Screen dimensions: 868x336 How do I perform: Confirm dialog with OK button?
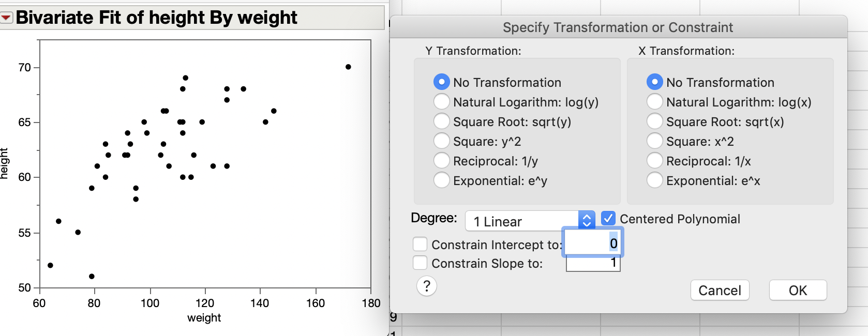tap(798, 291)
